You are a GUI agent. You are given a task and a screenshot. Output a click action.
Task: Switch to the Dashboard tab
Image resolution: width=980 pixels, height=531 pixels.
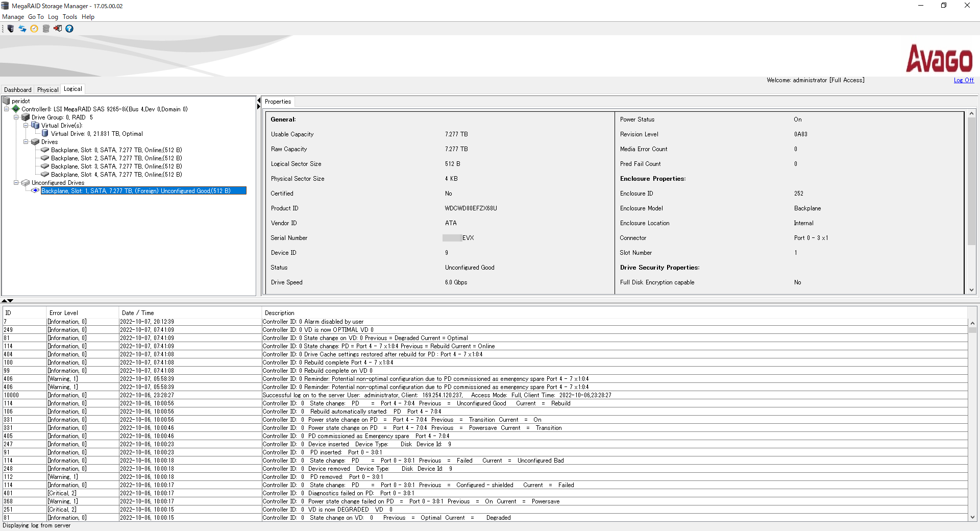point(18,90)
